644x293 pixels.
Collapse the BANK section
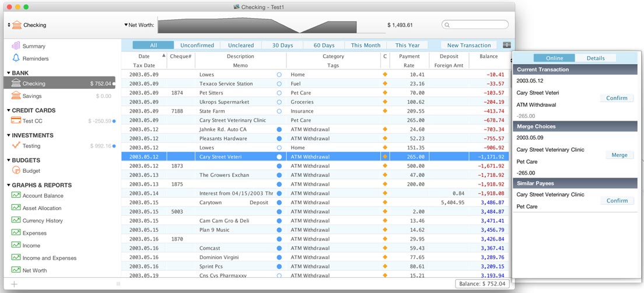click(x=9, y=73)
